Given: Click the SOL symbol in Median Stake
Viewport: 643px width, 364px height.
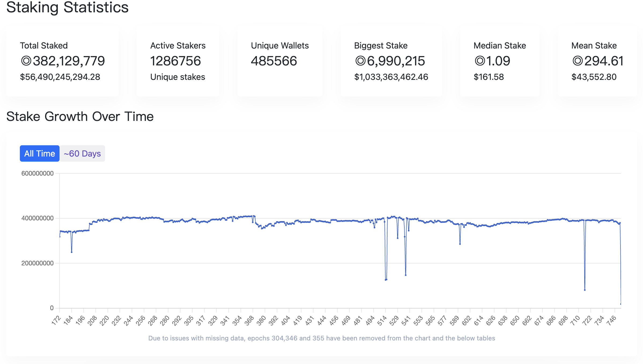Looking at the screenshot, I should click(x=480, y=61).
